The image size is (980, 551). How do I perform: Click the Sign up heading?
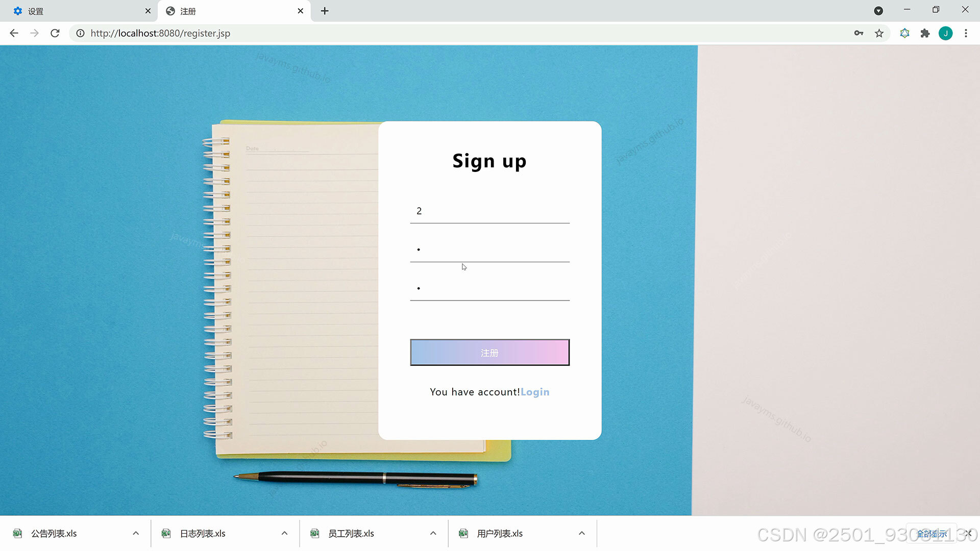click(x=489, y=161)
